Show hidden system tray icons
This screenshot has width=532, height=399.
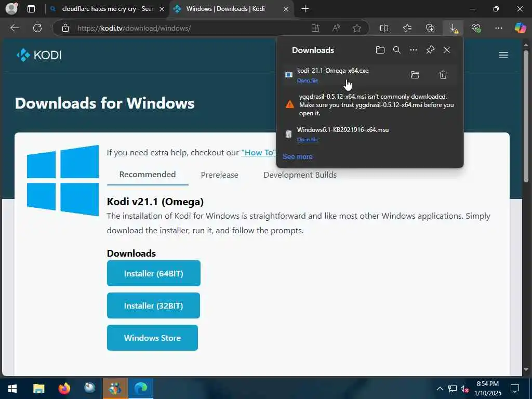click(x=440, y=389)
